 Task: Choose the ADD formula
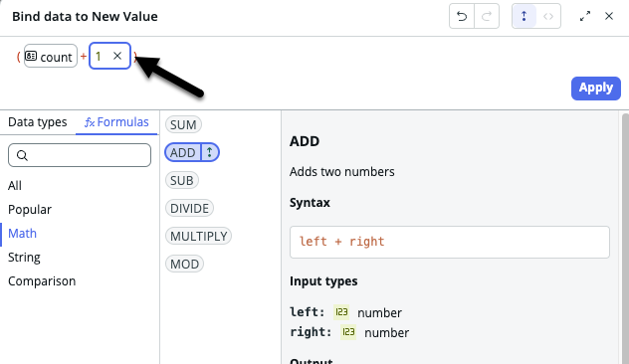tap(182, 153)
